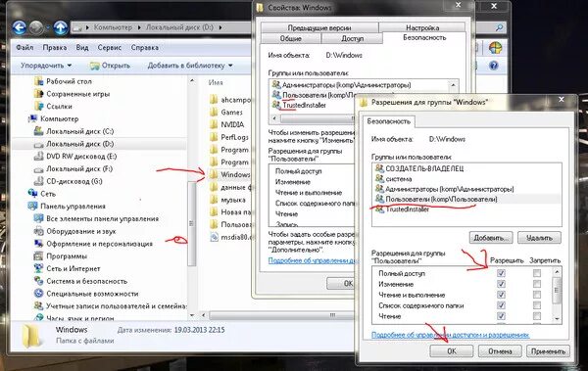Click Оформление и персонализация icon
The image size is (588, 371).
pyautogui.click(x=38, y=244)
